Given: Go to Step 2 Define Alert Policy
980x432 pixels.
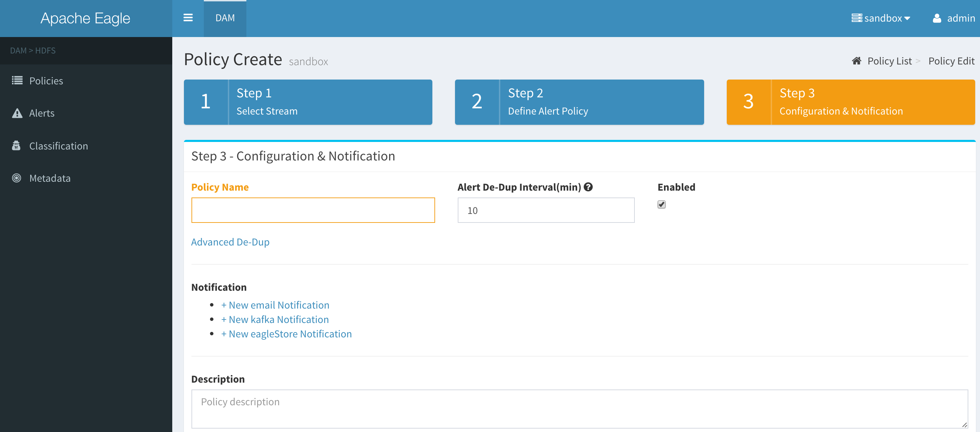Looking at the screenshot, I should 579,102.
